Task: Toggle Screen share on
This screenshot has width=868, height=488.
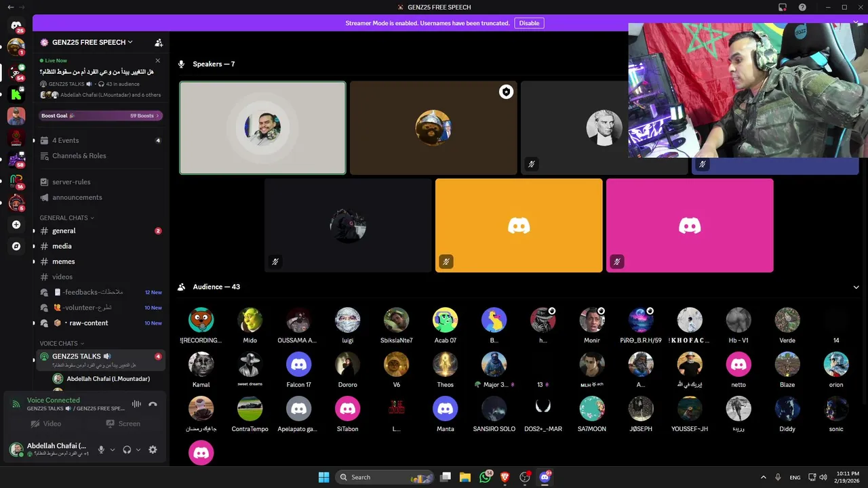Action: tap(123, 424)
